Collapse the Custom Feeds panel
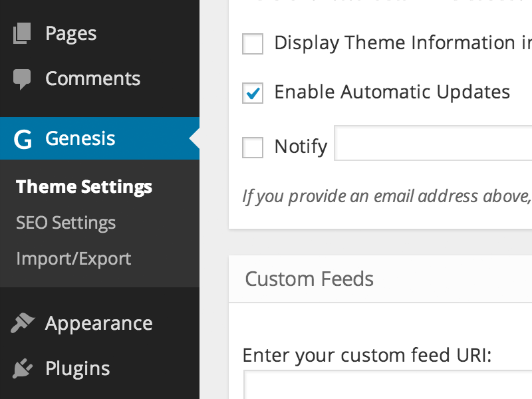 (309, 279)
